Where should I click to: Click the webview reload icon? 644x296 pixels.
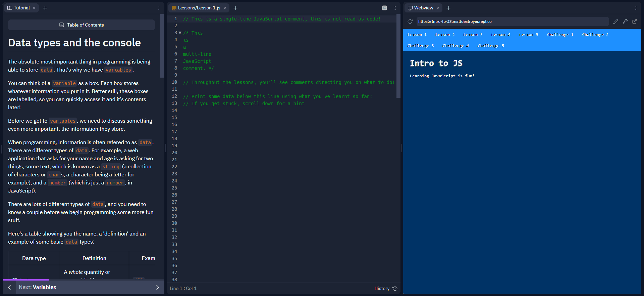click(410, 22)
